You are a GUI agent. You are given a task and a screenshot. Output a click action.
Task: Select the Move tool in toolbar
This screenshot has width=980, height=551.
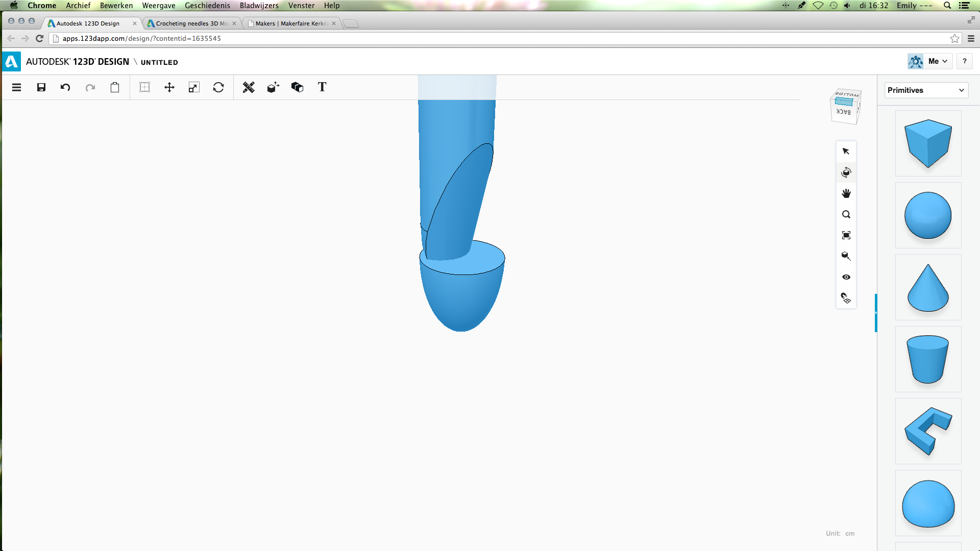[x=169, y=87]
